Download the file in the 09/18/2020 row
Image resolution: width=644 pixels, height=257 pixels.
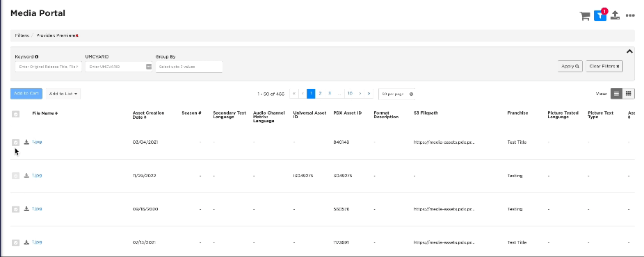pyautogui.click(x=26, y=208)
